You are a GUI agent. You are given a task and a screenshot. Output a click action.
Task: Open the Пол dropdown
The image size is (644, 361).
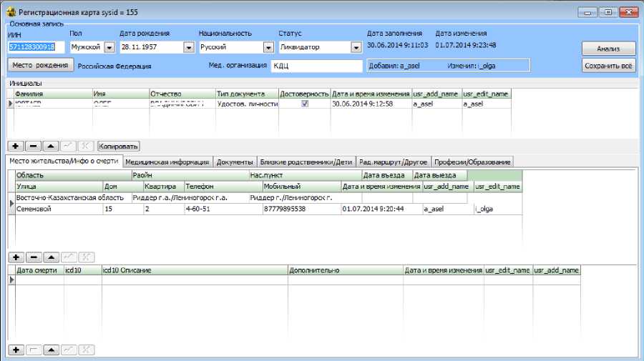click(x=109, y=47)
